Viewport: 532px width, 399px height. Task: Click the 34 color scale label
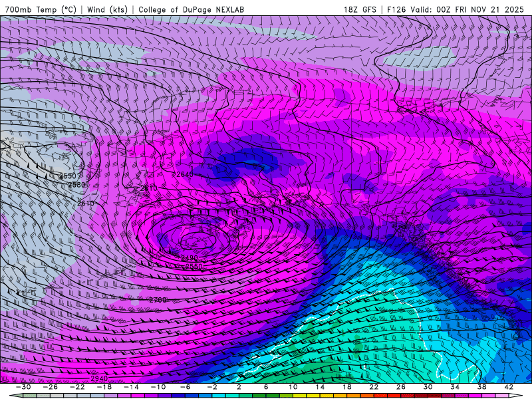click(x=455, y=387)
